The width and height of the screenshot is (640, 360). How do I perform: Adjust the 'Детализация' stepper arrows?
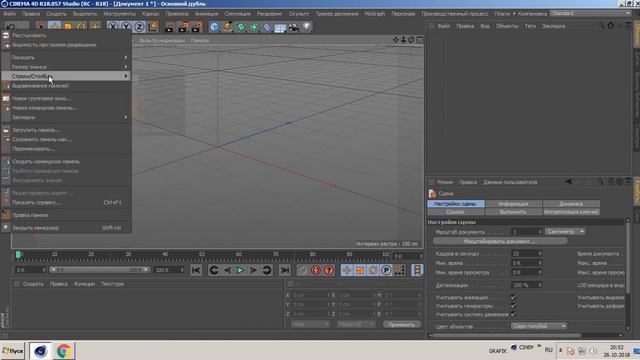[540, 284]
